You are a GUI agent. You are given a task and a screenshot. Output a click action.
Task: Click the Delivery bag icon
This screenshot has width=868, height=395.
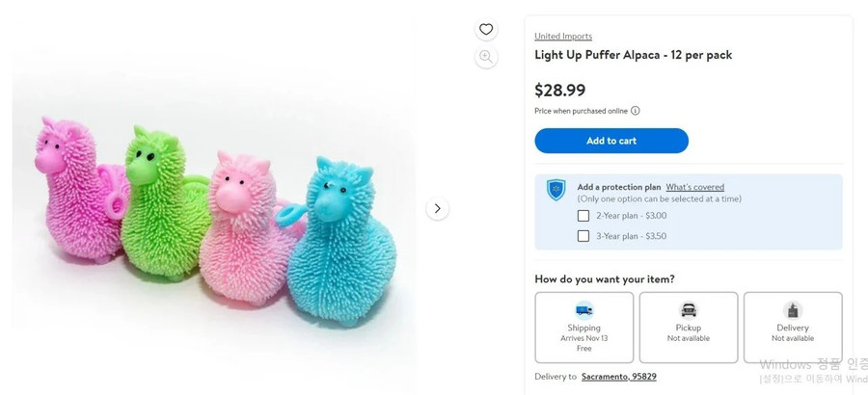(793, 310)
